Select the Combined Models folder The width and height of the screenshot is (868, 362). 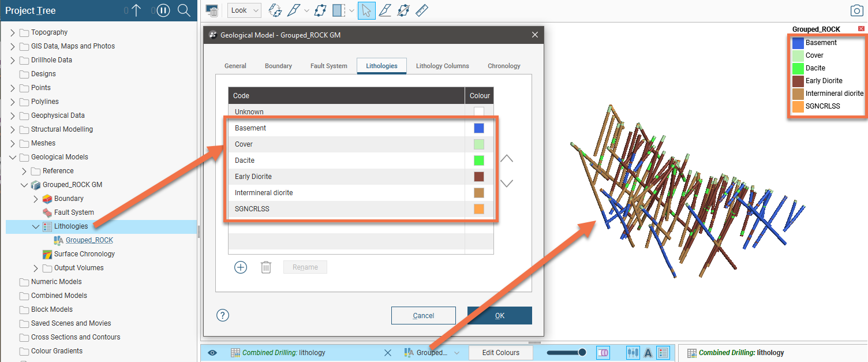click(x=59, y=296)
